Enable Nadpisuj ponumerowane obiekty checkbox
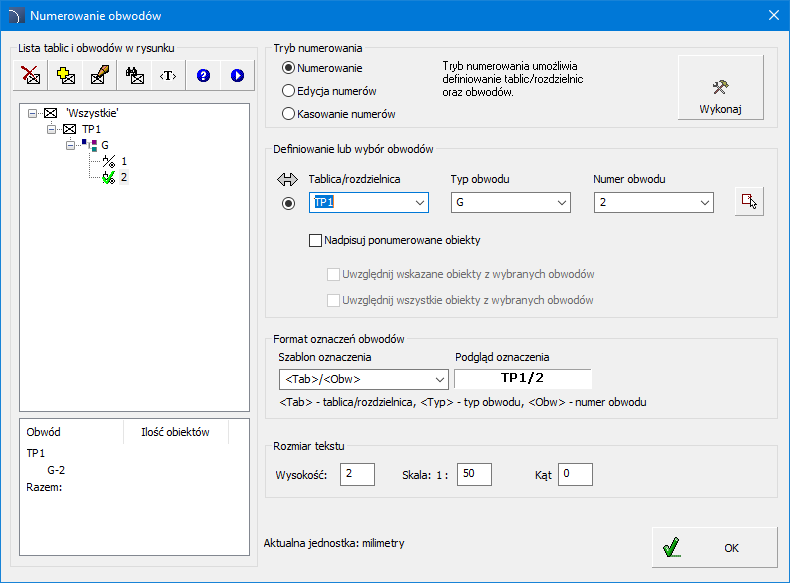 click(x=316, y=240)
